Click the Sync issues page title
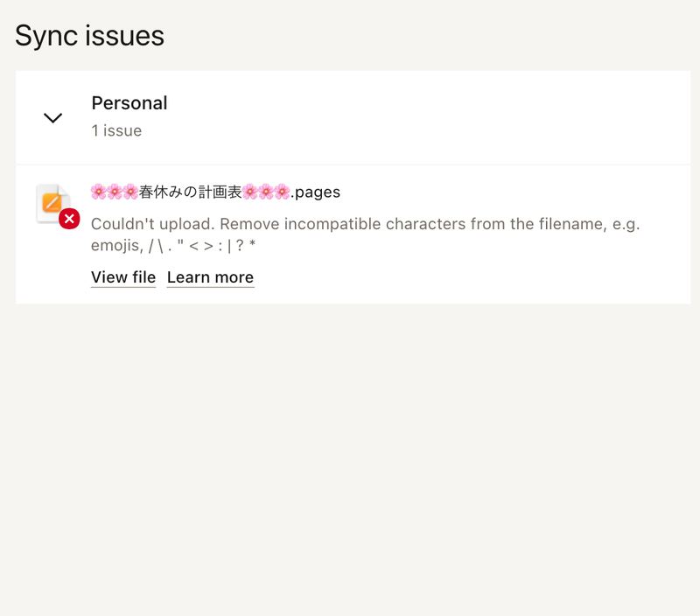 [x=89, y=36]
